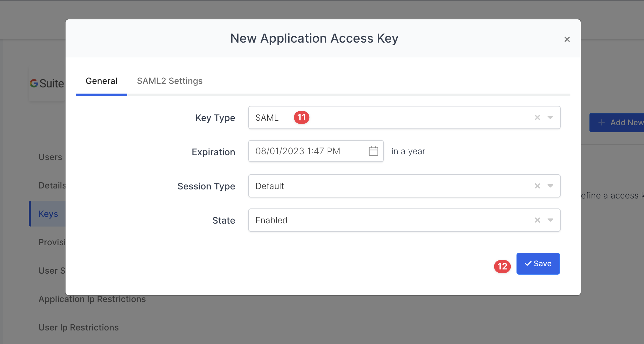
Task: Select the General tab
Action: [x=101, y=81]
